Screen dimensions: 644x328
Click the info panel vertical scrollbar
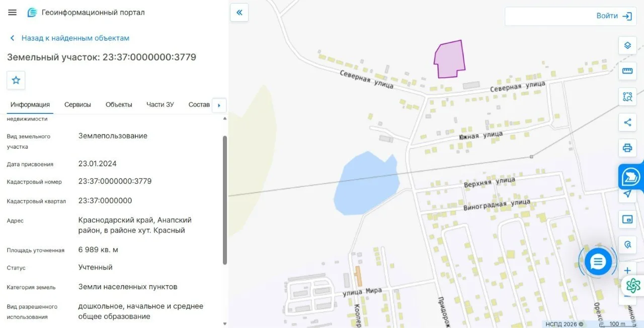pos(225,200)
